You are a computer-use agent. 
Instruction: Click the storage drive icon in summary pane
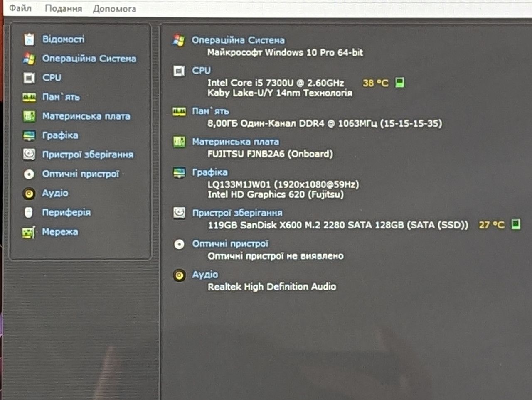[179, 213]
